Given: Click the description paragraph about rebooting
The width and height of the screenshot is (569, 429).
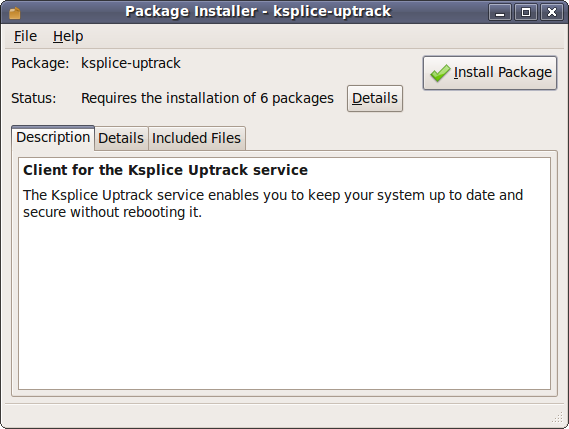Looking at the screenshot, I should [x=273, y=204].
